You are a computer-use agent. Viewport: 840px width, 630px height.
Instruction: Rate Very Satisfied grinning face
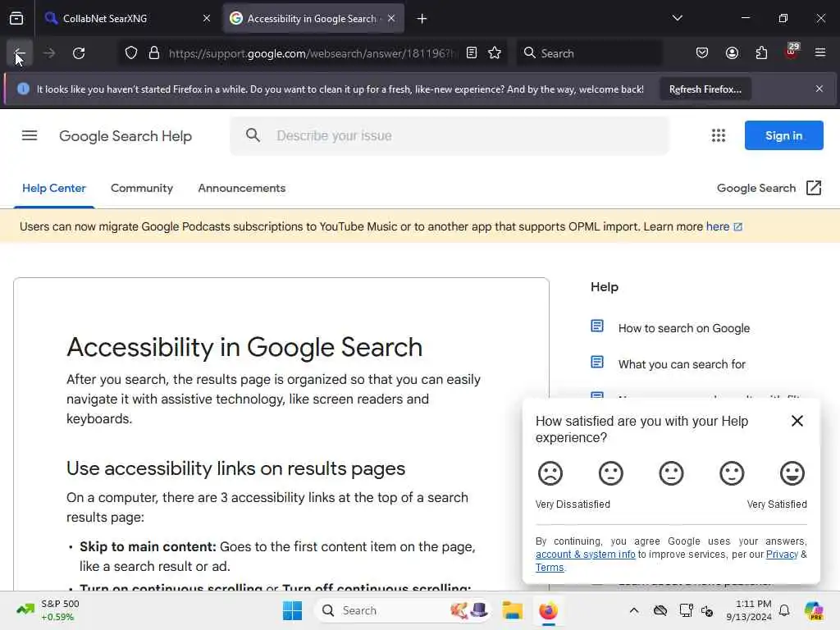click(x=792, y=473)
